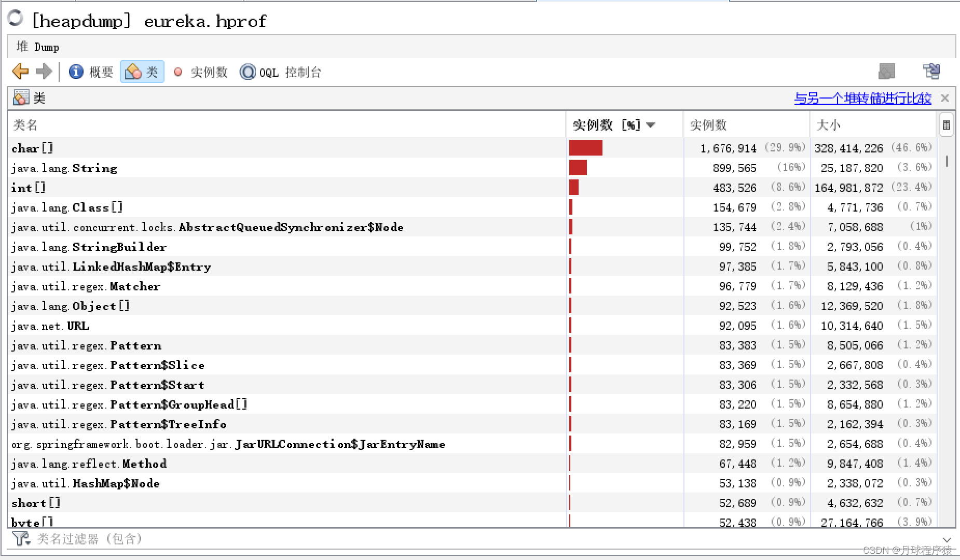Sort by 实例数 count column header

747,125
